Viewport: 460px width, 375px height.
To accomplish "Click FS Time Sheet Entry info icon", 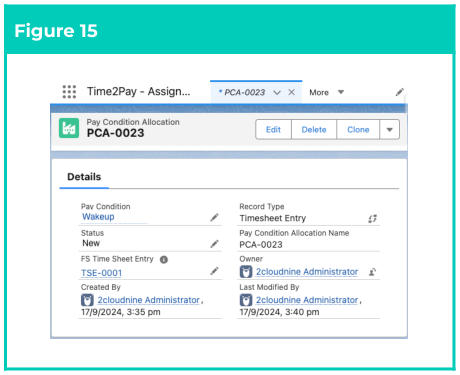I will click(164, 259).
